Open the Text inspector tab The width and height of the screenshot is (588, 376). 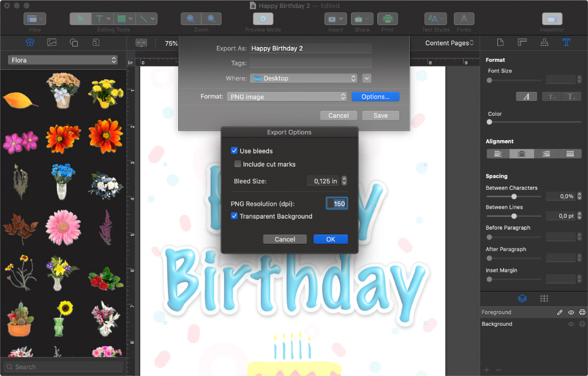coord(566,42)
